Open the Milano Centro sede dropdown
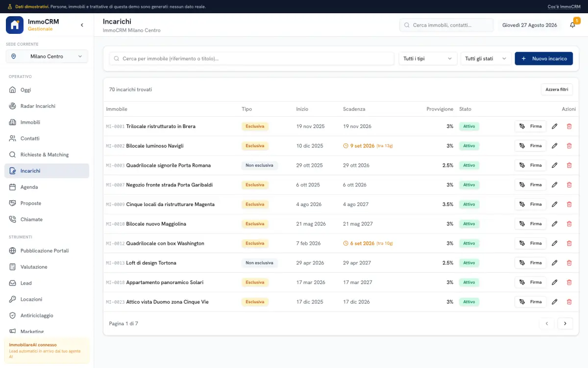Image resolution: width=588 pixels, height=368 pixels. click(x=47, y=56)
